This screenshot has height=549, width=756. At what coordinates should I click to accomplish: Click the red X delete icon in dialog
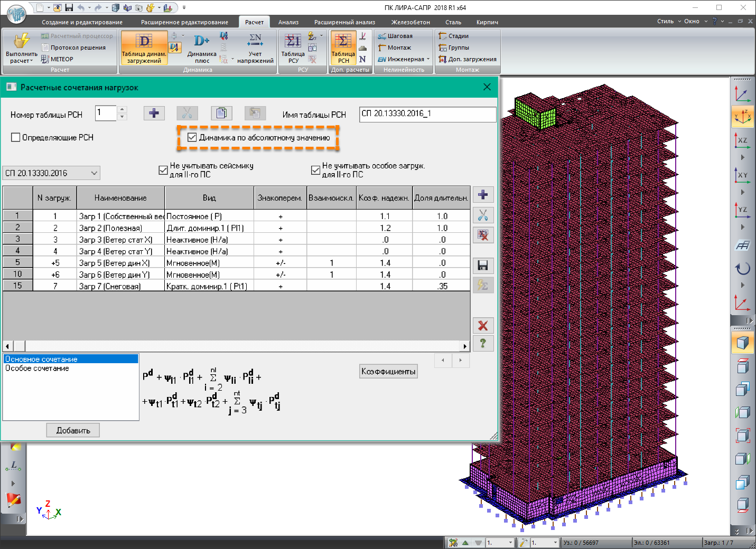click(x=482, y=326)
